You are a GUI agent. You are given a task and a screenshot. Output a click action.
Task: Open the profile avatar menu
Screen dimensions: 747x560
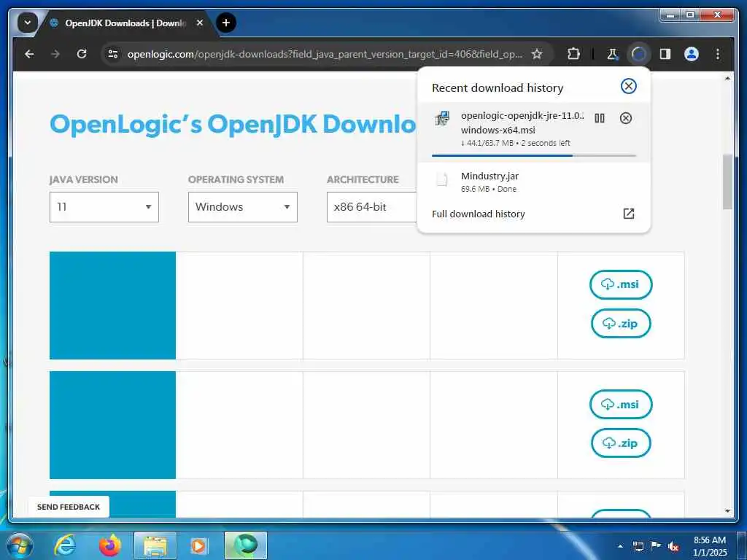692,54
